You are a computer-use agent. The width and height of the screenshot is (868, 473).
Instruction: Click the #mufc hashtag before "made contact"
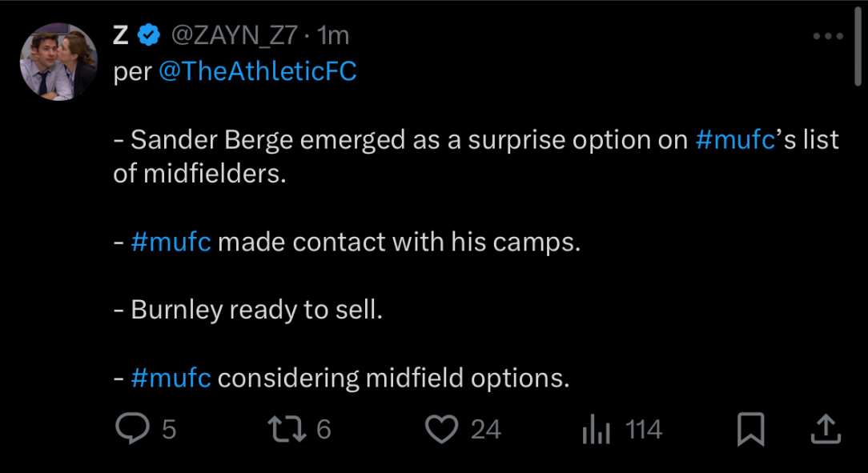171,242
